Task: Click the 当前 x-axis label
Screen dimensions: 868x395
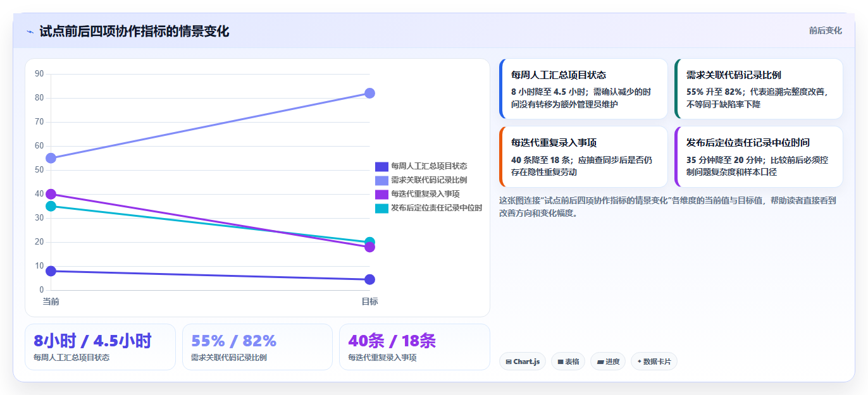Action: (x=51, y=301)
